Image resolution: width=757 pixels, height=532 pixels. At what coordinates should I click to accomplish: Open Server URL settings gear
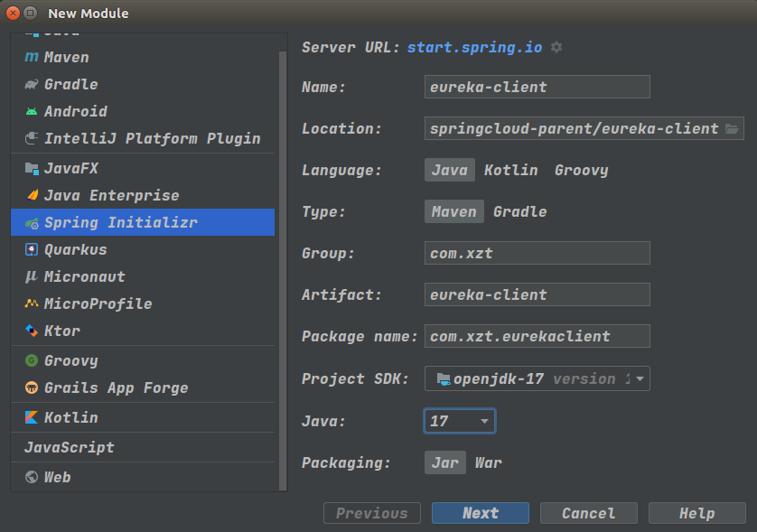click(x=556, y=47)
